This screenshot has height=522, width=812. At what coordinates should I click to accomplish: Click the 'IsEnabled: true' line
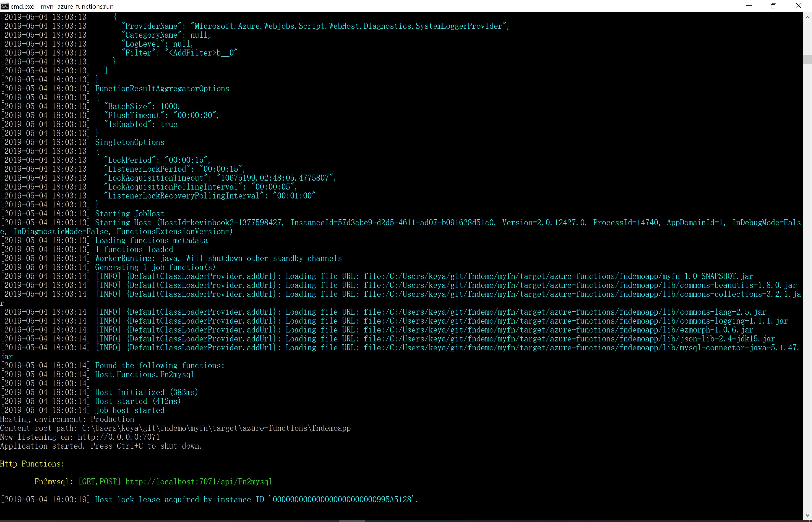coord(89,124)
